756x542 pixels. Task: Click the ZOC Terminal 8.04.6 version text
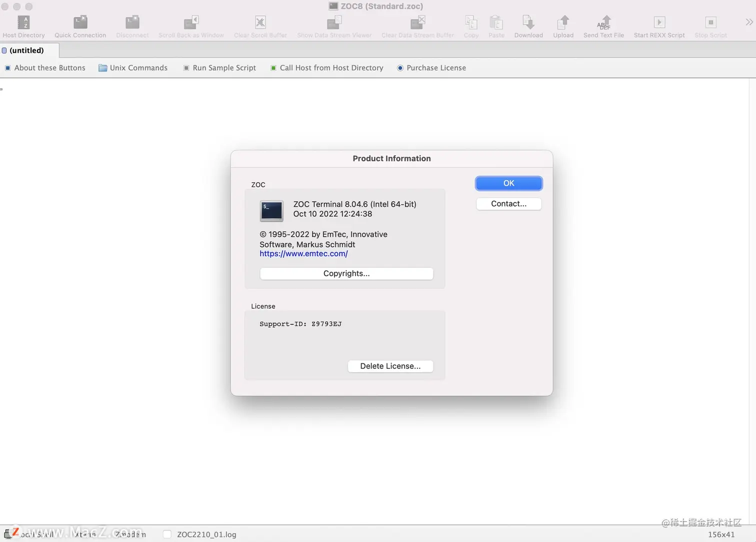[x=354, y=204]
